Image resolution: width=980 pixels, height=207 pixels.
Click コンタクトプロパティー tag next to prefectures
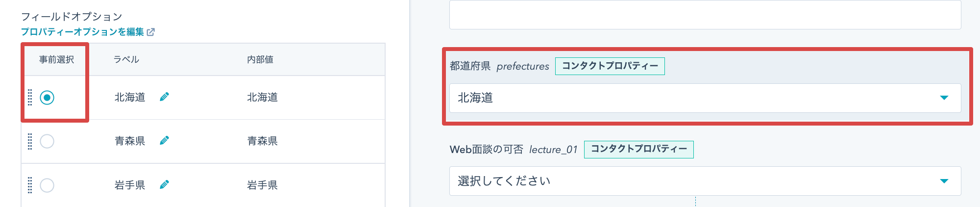click(610, 66)
